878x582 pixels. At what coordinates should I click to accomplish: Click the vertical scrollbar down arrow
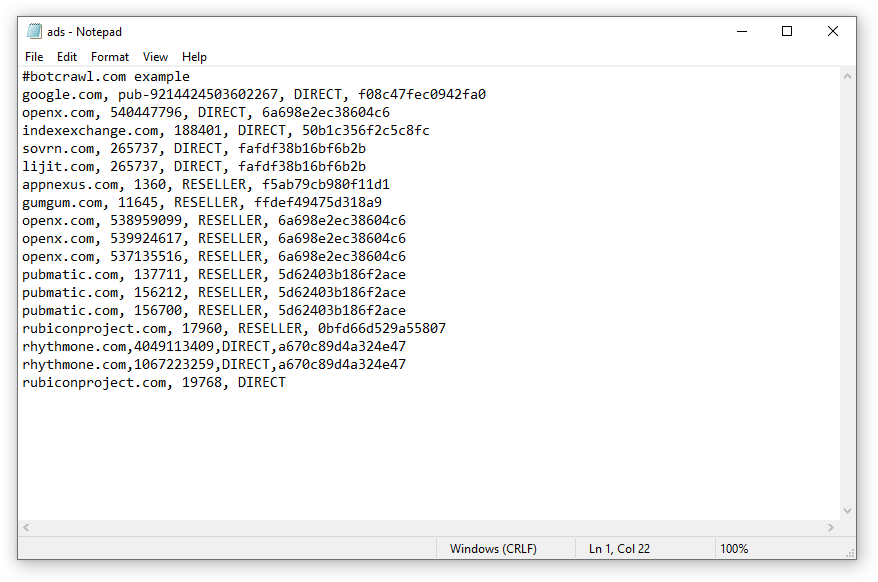847,510
